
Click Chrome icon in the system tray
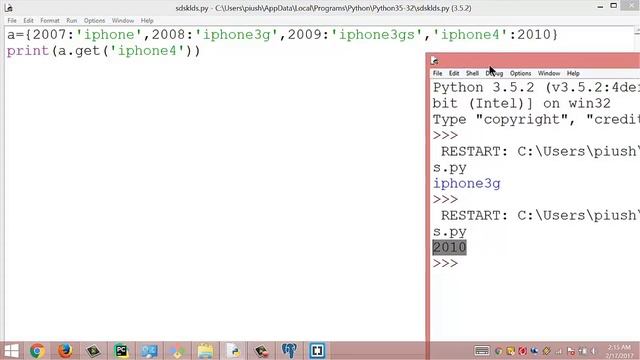point(498,351)
